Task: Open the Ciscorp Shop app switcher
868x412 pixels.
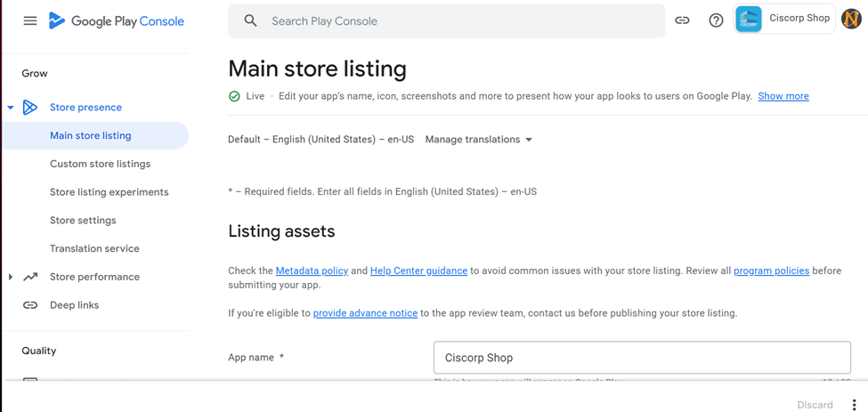Action: click(783, 19)
